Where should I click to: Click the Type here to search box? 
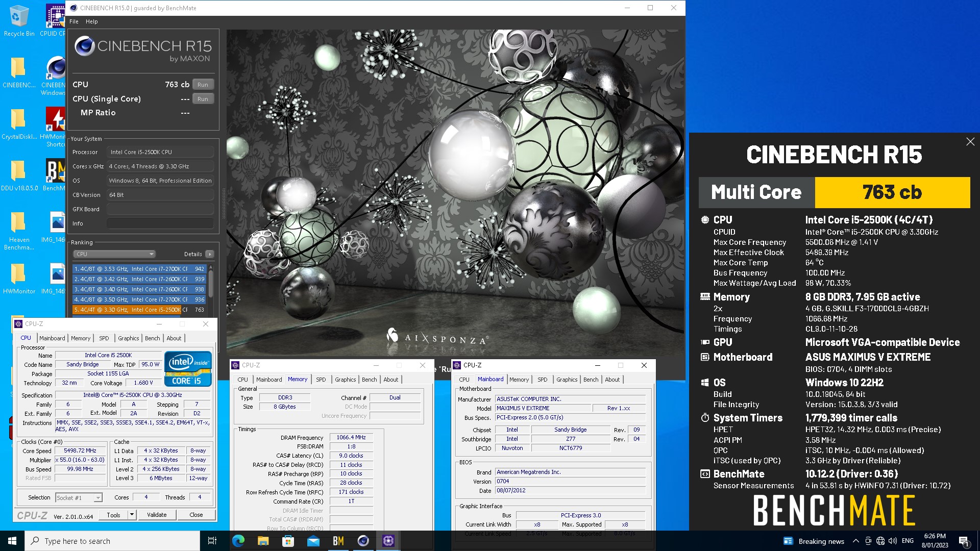112,541
